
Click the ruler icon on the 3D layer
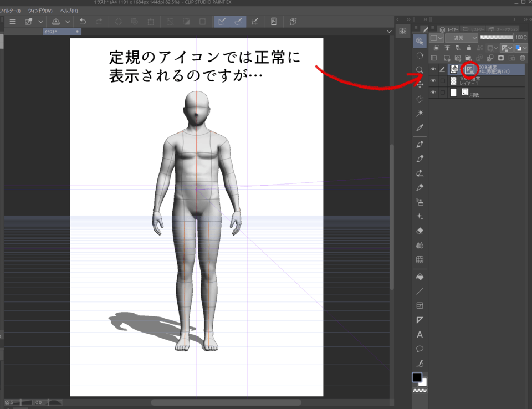pyautogui.click(x=469, y=70)
